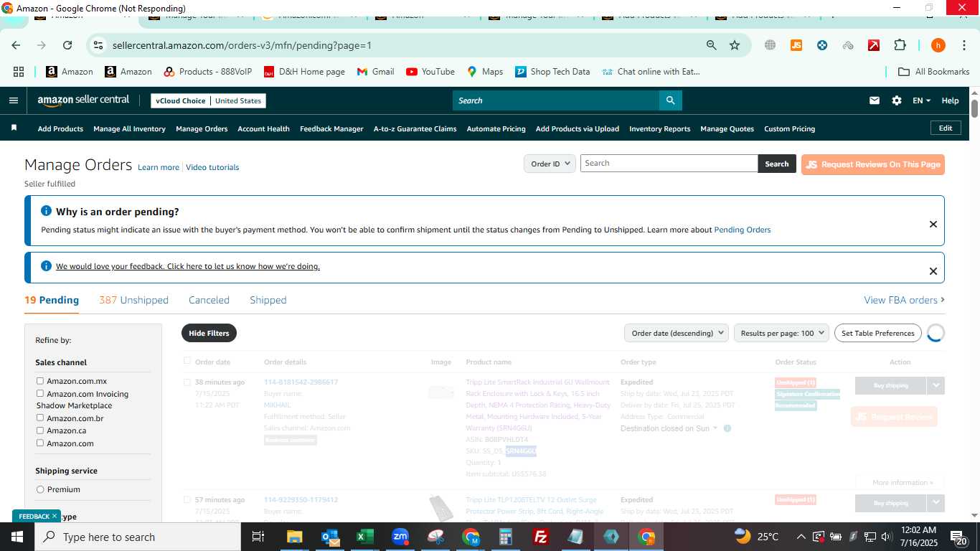Open the vCloud Choice United States account switcher
Viewport: 980px width, 551px height.
tap(208, 100)
